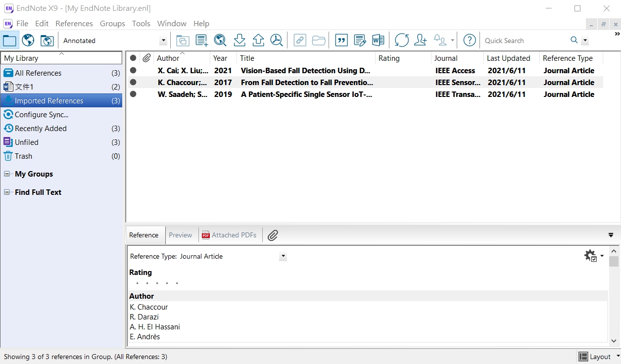
Task: Sort references by Last Updated column
Action: click(x=512, y=58)
